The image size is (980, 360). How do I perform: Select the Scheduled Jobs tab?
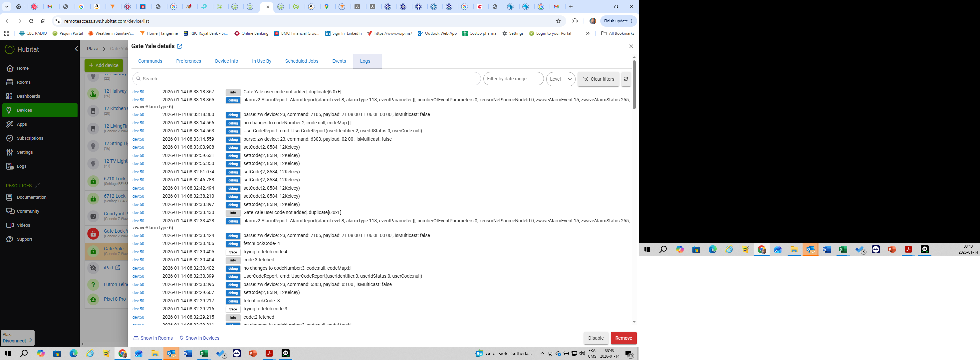coord(302,61)
